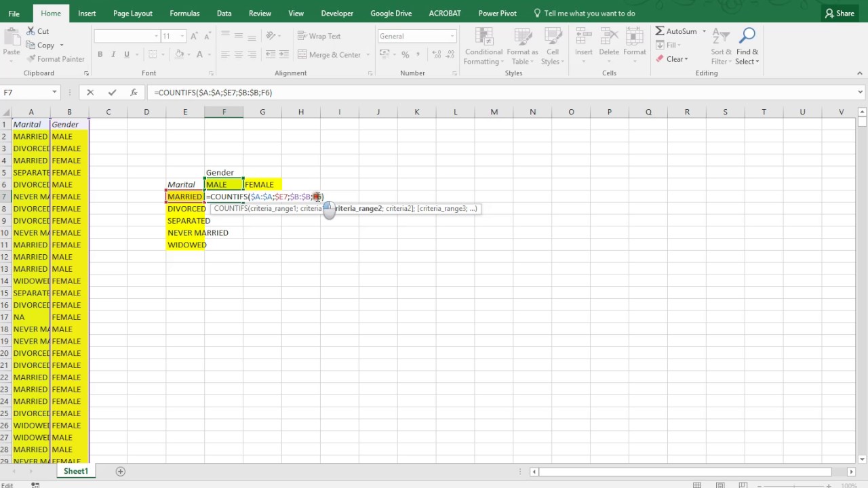
Task: Open Cell Styles icon
Action: 553,37
